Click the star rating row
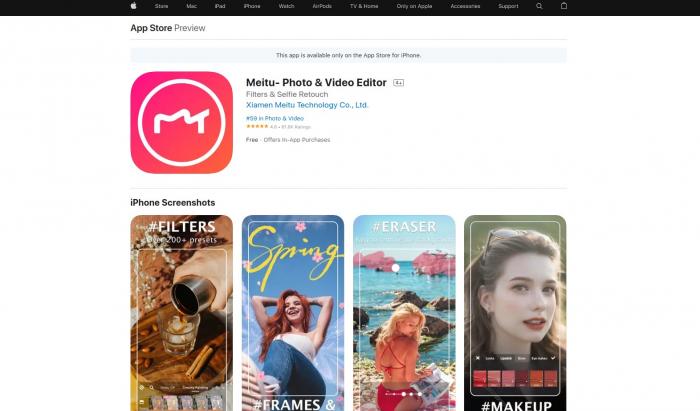This screenshot has width=700, height=411. pyautogui.click(x=278, y=127)
